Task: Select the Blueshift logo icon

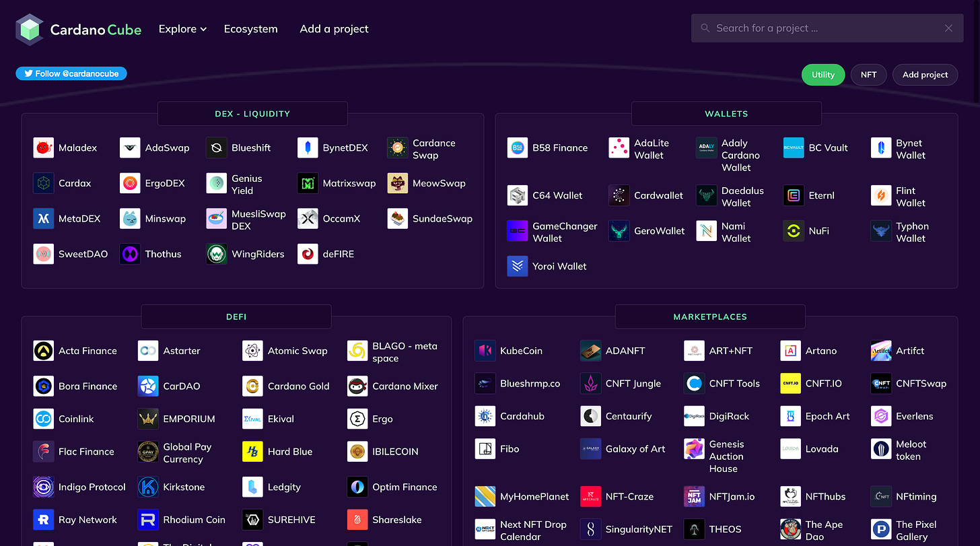Action: (x=217, y=148)
